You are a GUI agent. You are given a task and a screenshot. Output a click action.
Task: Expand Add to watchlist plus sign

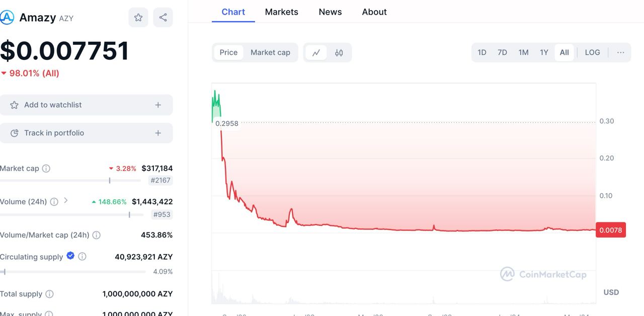(x=158, y=105)
